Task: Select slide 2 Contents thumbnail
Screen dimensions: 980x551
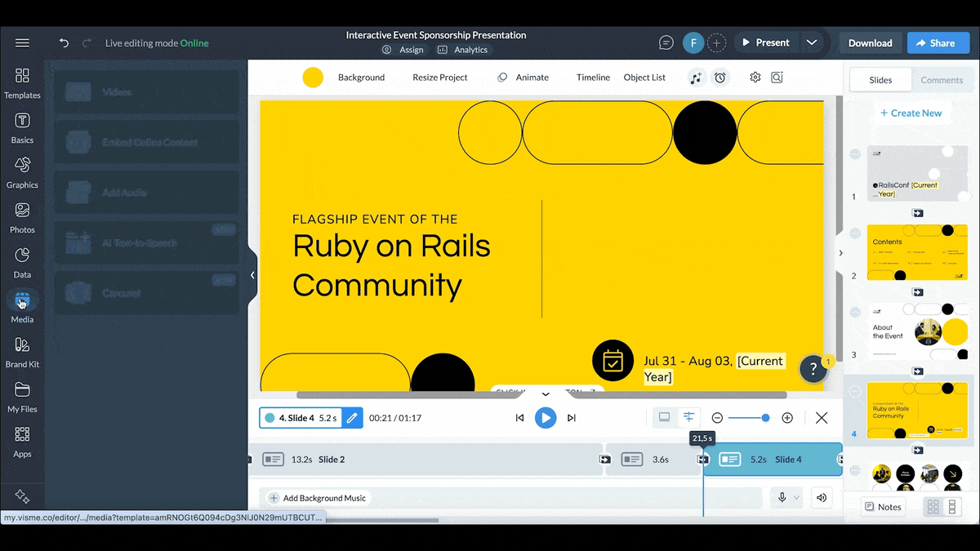Action: tap(917, 253)
